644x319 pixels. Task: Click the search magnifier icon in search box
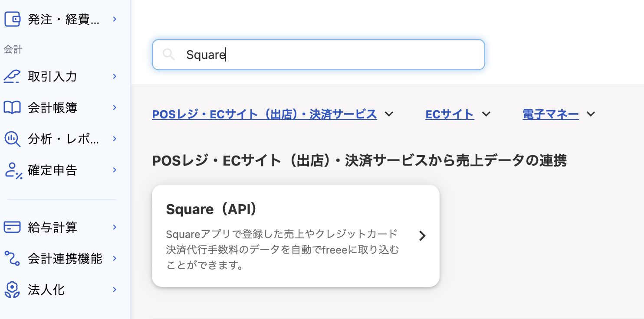[x=168, y=55]
